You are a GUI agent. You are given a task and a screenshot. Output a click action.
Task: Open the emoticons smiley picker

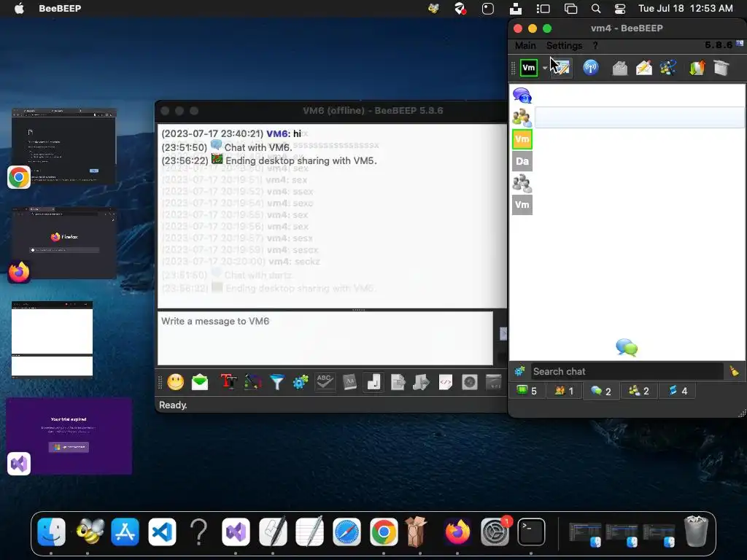(x=175, y=382)
